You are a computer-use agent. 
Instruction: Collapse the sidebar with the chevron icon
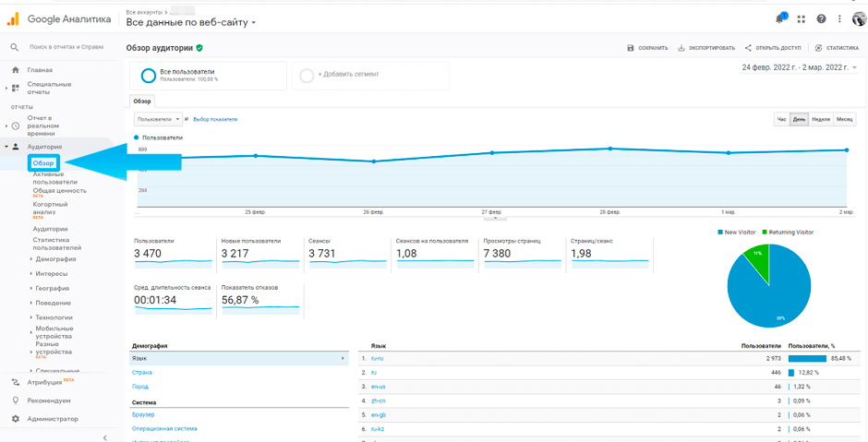pyautogui.click(x=105, y=437)
